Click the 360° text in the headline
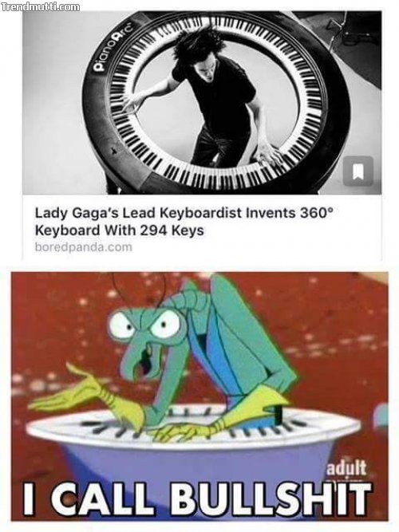The image size is (399, 532). pos(315,213)
